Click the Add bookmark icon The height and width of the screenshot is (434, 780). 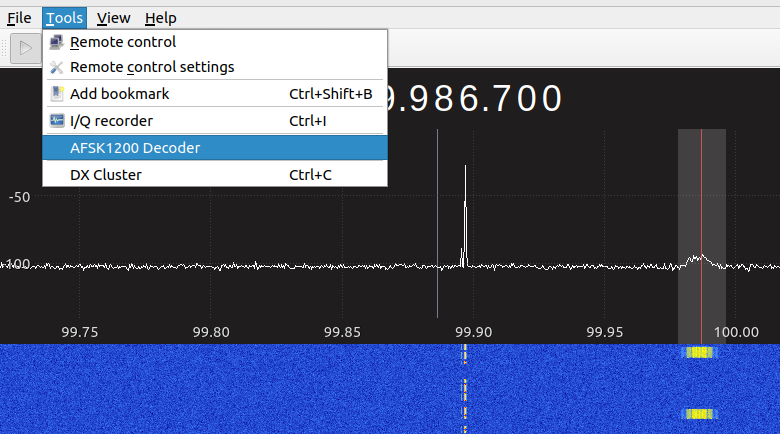[x=57, y=94]
